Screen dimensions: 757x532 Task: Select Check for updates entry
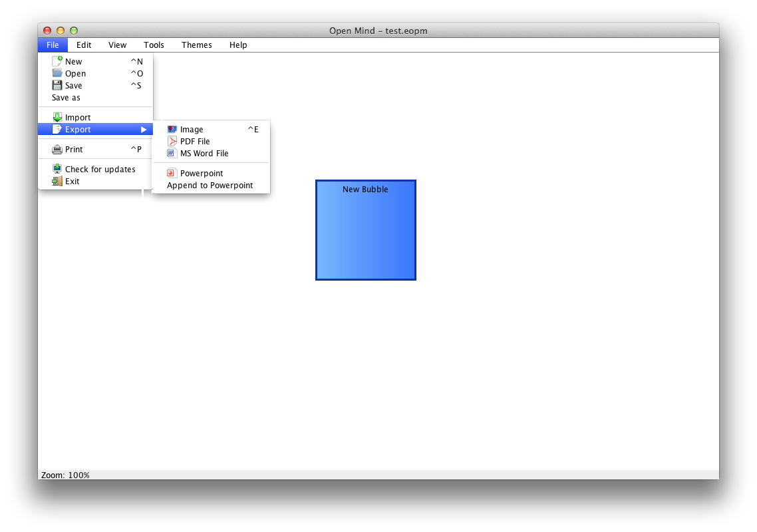pyautogui.click(x=95, y=169)
